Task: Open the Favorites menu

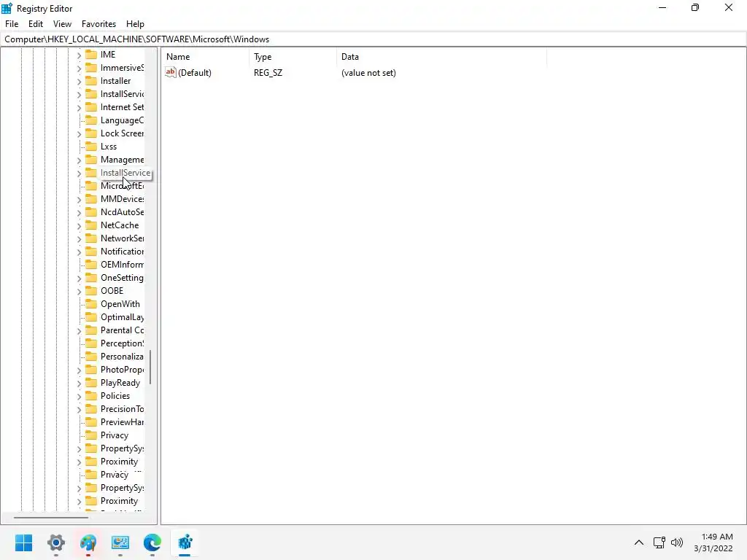Action: point(98,24)
